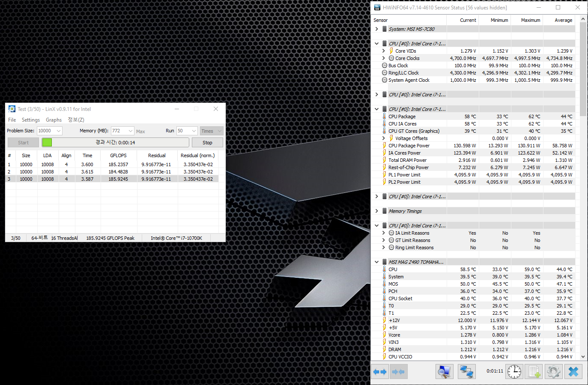588x385 pixels.
Task: Click the CPU Package thermometer icon
Action: click(x=385, y=116)
